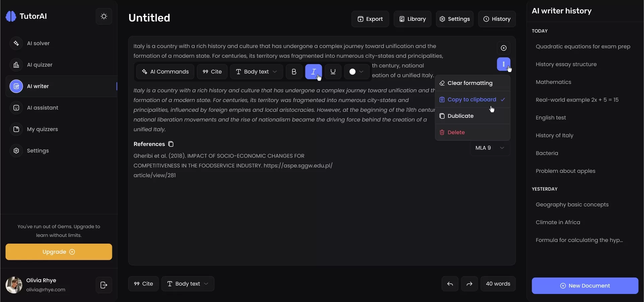Select Clear formatting from context menu
Screen dimensions: 644x302
pos(470,83)
